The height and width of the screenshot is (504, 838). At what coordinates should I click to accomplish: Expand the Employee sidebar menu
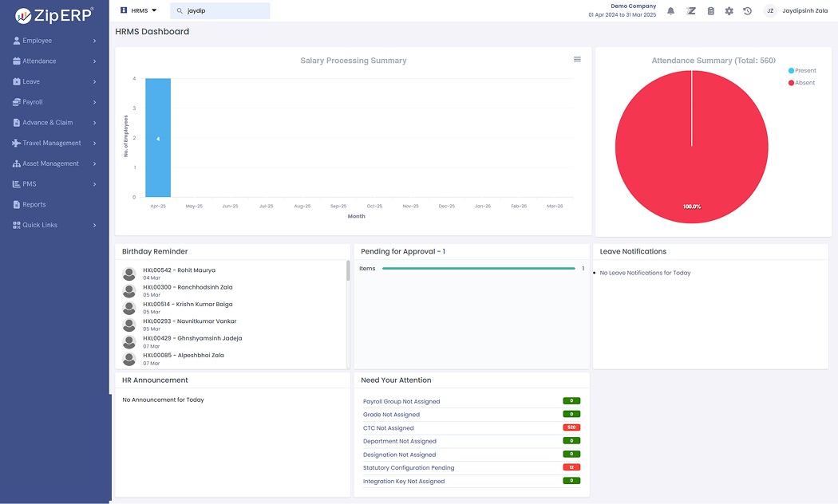(x=54, y=41)
